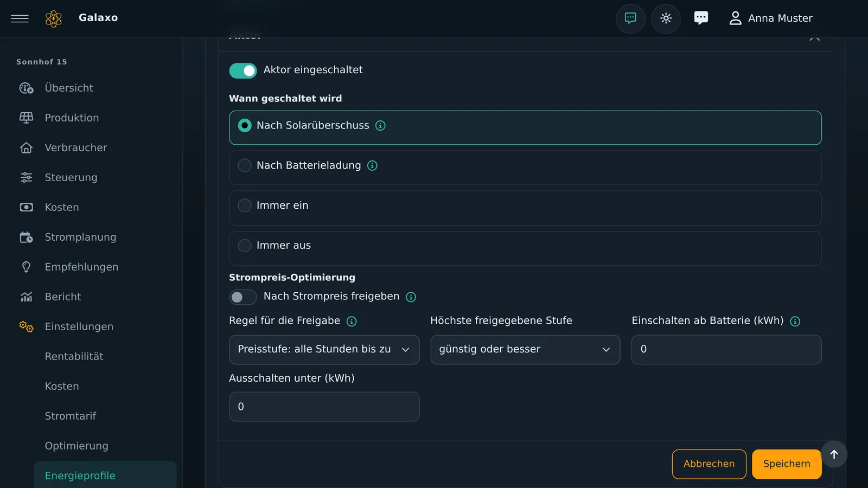Image resolution: width=868 pixels, height=488 pixels.
Task: Open the Höchste freigegebene Stufe dropdown
Action: coord(525,350)
